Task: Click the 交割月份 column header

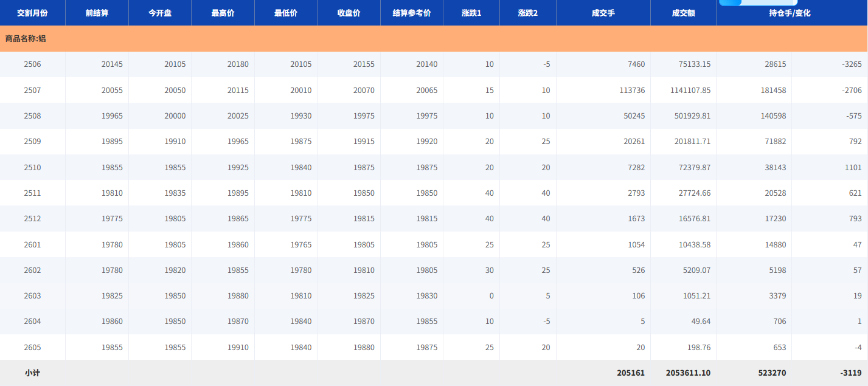Action: point(32,13)
